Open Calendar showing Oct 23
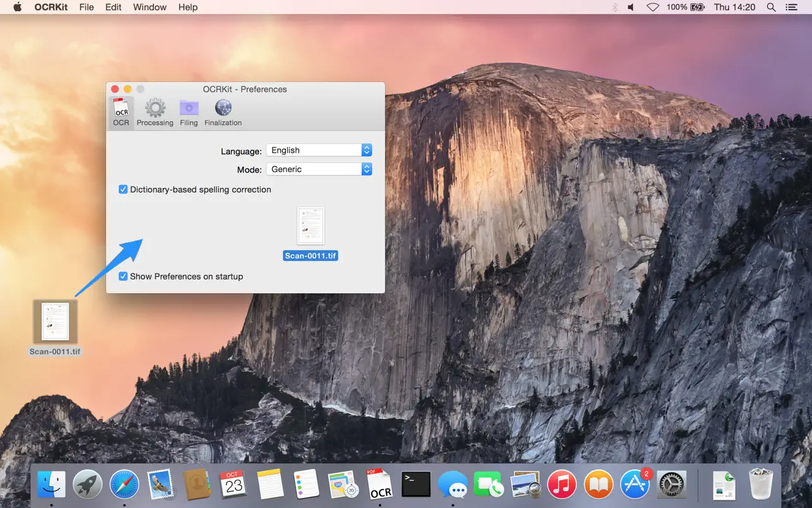Image resolution: width=812 pixels, height=508 pixels. (234, 485)
